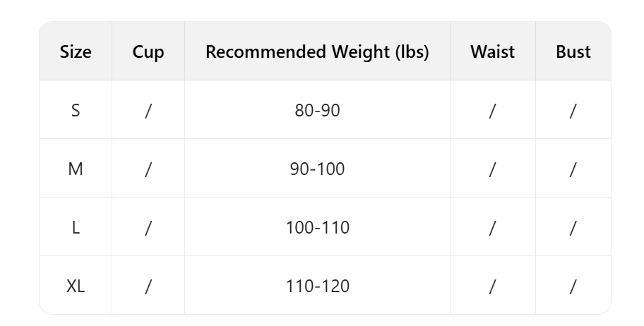The height and width of the screenshot is (326, 644).
Task: Select the 110-120 weight cell
Action: 317,286
